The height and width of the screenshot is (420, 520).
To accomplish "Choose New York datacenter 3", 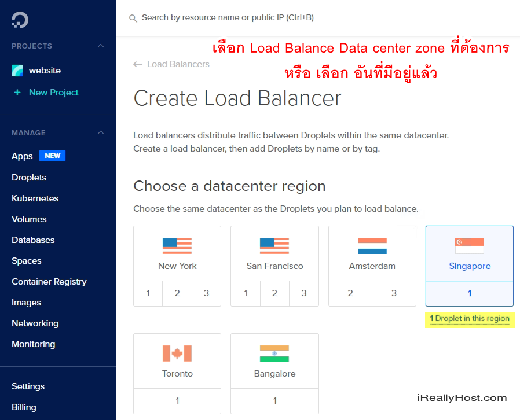I will (x=206, y=293).
